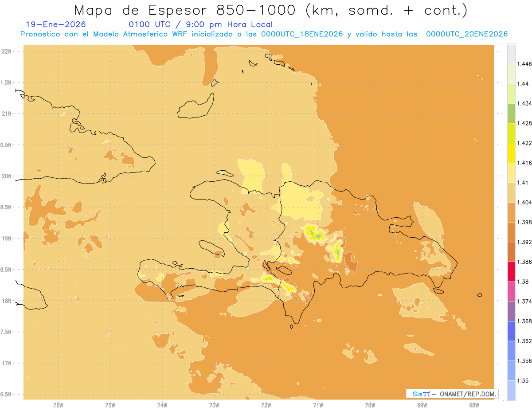532x411 pixels.
Task: Click the 1.362 colorbar value
Action: coord(524,341)
